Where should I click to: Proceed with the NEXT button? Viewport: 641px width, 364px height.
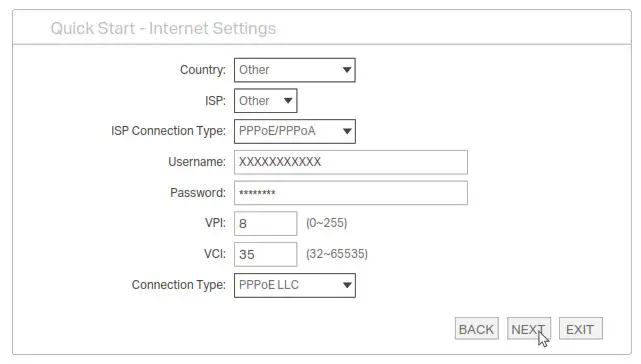(x=529, y=328)
